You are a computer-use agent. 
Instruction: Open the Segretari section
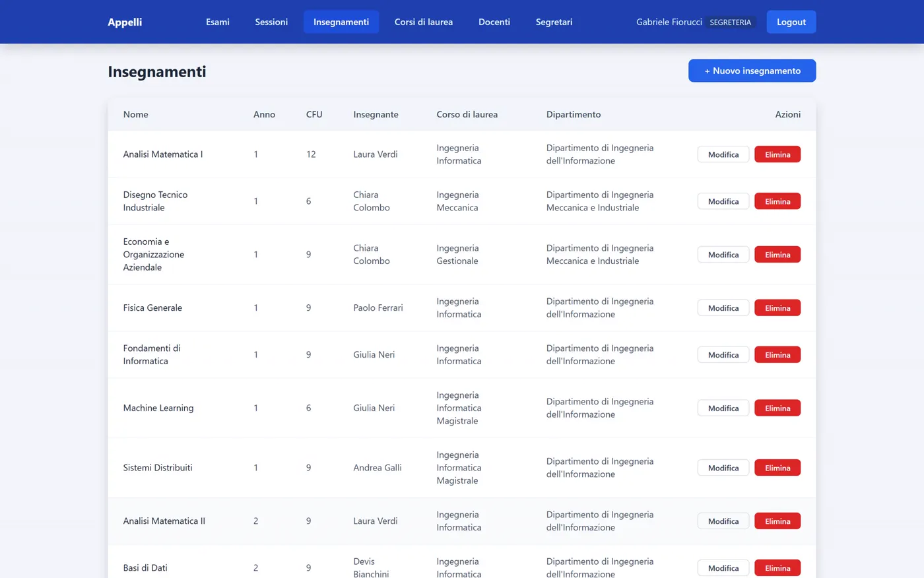coord(554,22)
